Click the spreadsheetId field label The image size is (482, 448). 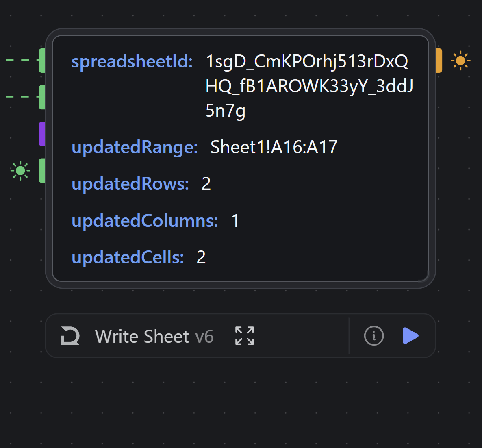coord(132,62)
